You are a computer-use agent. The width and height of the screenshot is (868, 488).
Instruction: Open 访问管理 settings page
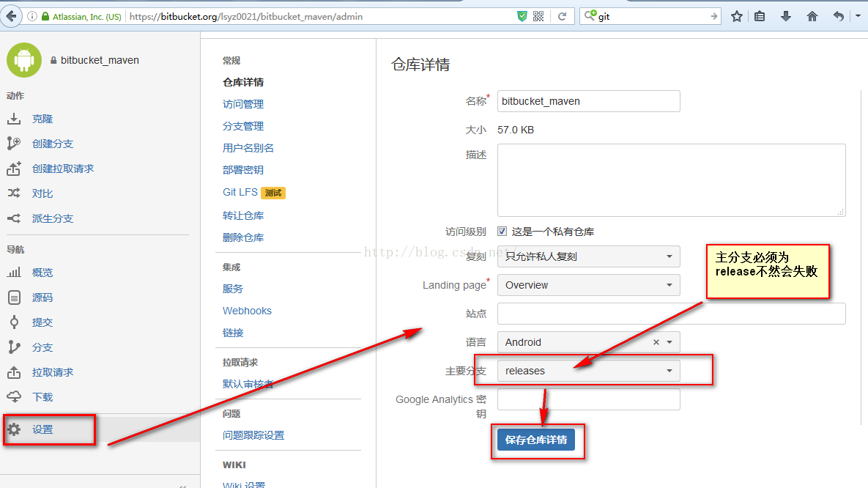click(x=243, y=104)
